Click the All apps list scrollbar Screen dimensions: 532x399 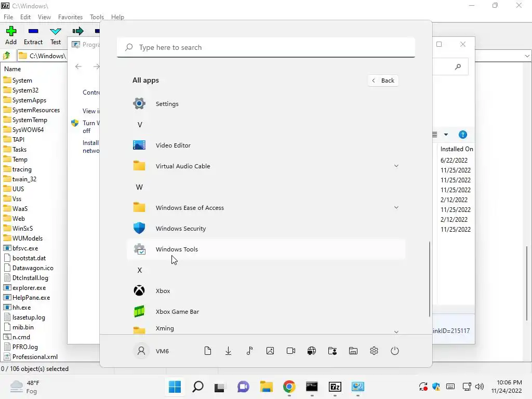click(430, 279)
